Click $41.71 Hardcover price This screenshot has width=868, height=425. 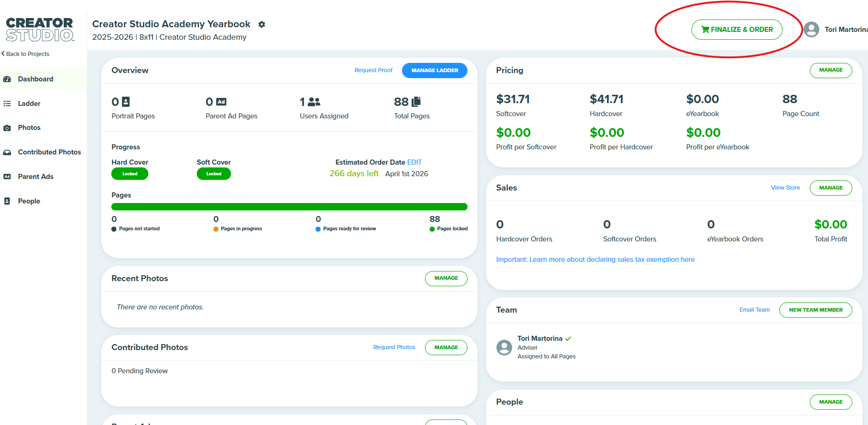(x=607, y=99)
